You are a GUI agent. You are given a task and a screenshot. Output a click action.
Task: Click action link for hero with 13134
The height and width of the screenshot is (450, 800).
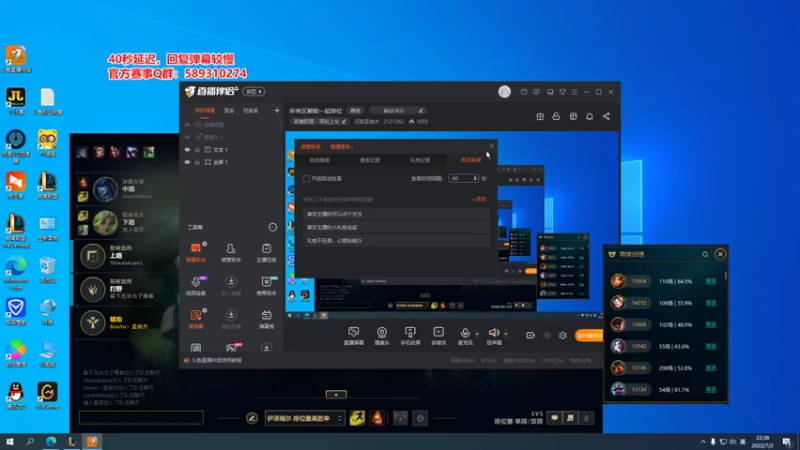(711, 390)
